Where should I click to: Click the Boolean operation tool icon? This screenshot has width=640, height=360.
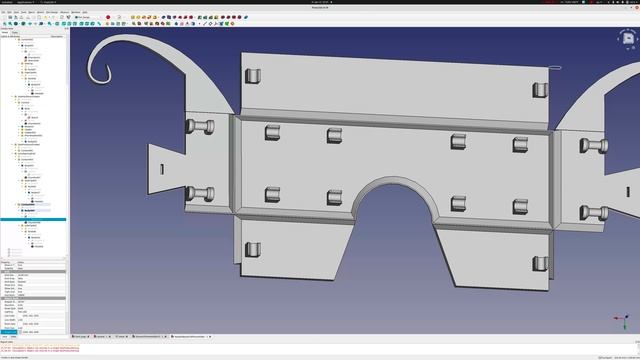click(246, 17)
